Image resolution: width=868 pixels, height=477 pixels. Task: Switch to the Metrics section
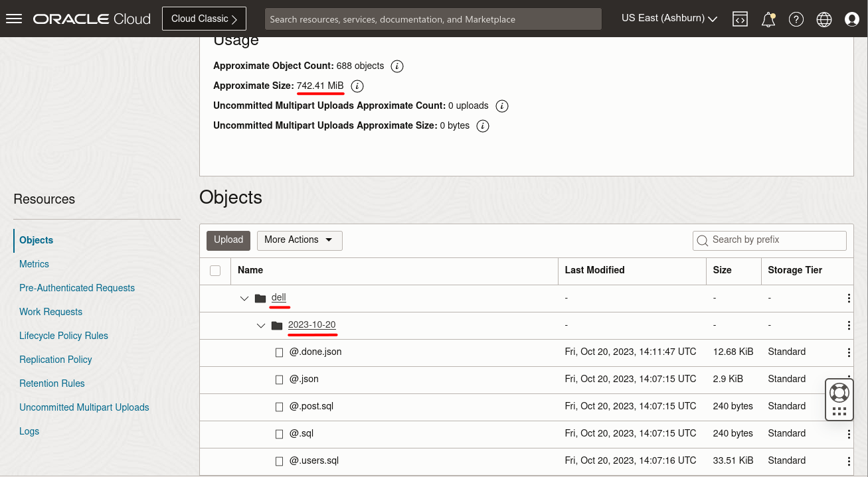point(34,264)
